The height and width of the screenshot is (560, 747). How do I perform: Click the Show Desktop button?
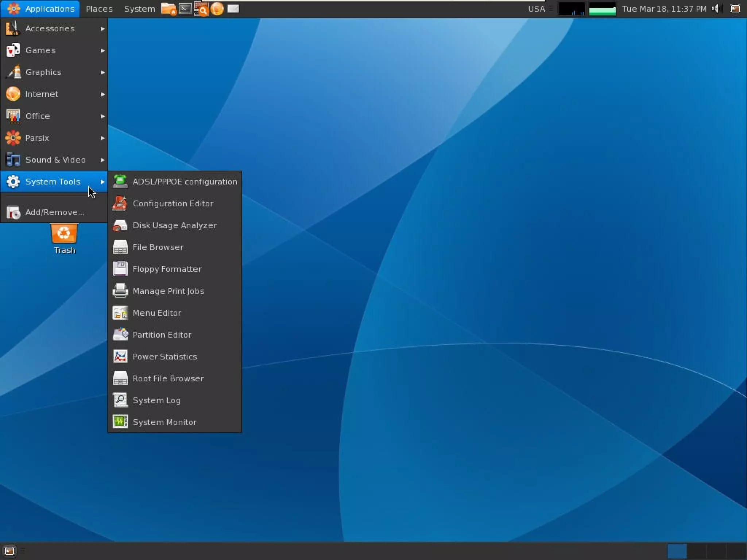[x=9, y=551]
